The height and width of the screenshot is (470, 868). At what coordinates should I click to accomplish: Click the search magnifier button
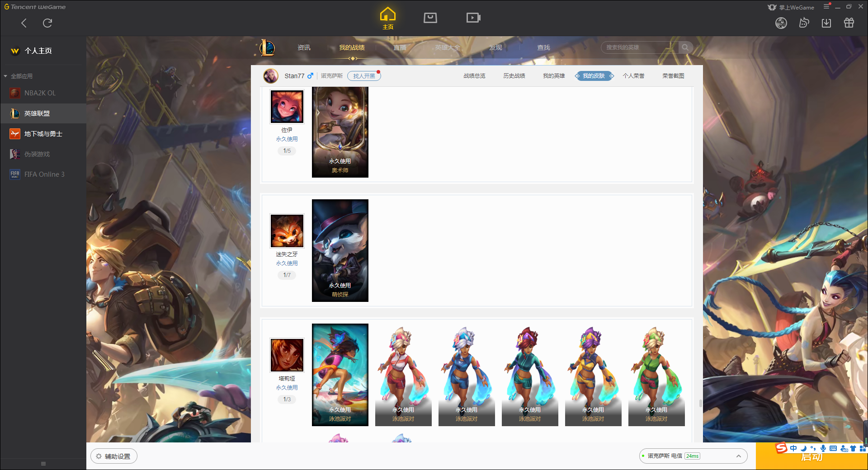[x=685, y=47]
